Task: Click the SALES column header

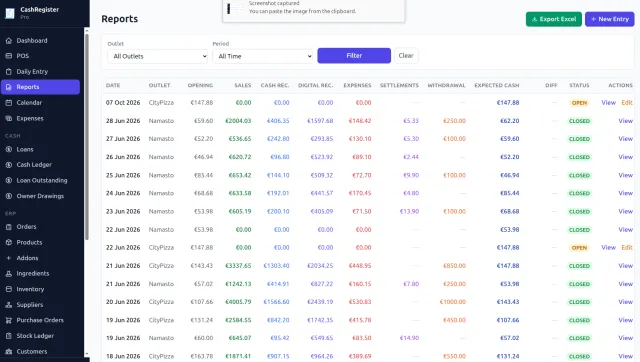Action: [x=242, y=85]
